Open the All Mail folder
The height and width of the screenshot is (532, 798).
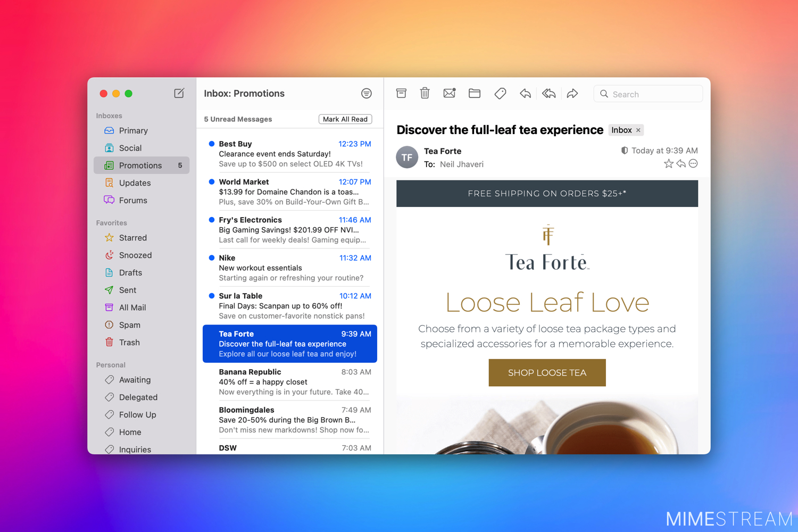click(142, 307)
